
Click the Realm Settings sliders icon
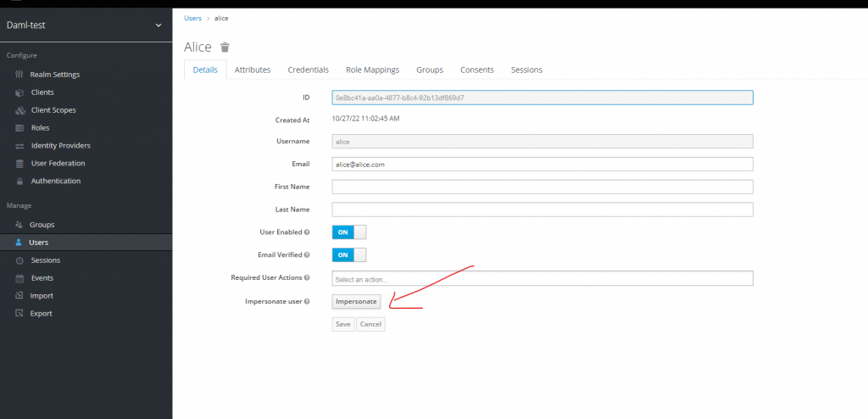[x=19, y=75]
